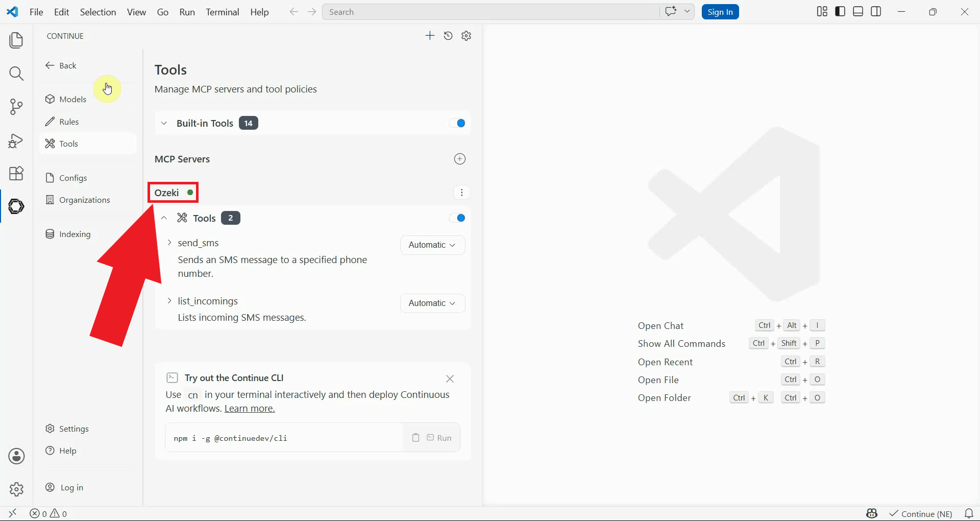
Task: Click the title bar Search field
Action: pyautogui.click(x=491, y=12)
